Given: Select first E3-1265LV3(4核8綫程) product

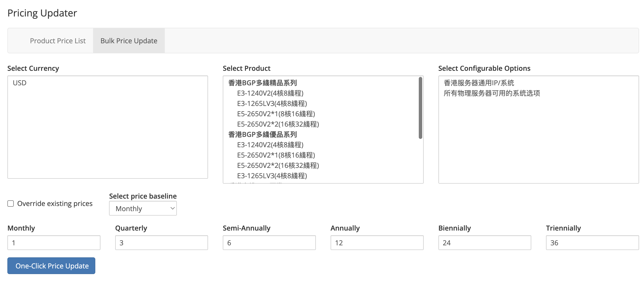Looking at the screenshot, I should [x=272, y=103].
